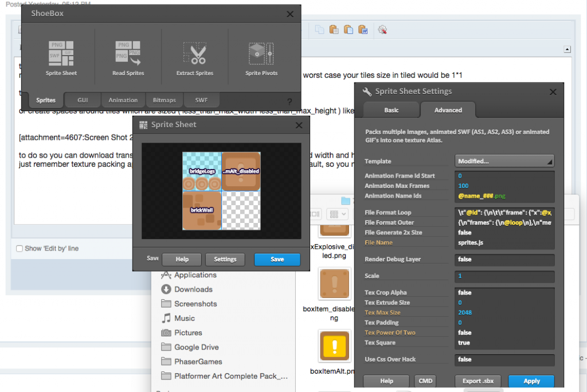Edit the Tex Max Size field 2048

tap(504, 313)
